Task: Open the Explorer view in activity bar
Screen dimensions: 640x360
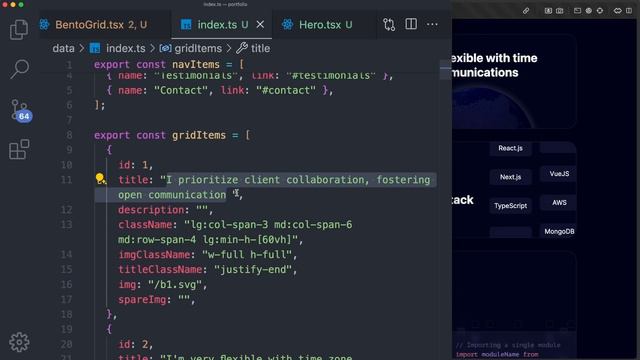Action: click(19, 30)
